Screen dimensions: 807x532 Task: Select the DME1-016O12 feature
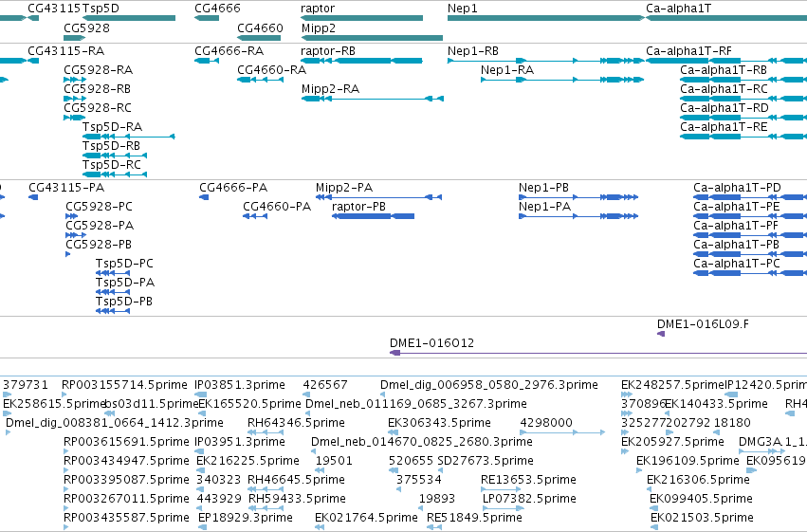click(431, 343)
